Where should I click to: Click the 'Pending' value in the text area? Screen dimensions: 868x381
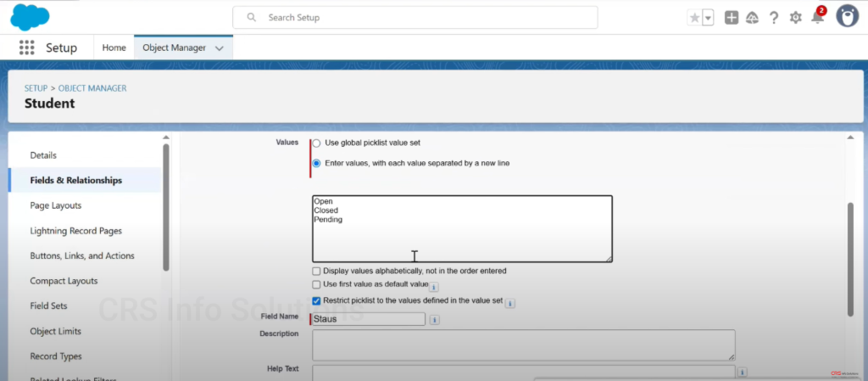[328, 220]
